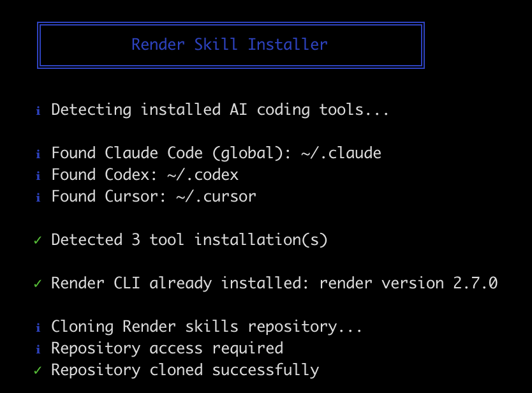This screenshot has width=532, height=393.
Task: Select the "Cloning Render skills repository" message
Action: (x=207, y=327)
